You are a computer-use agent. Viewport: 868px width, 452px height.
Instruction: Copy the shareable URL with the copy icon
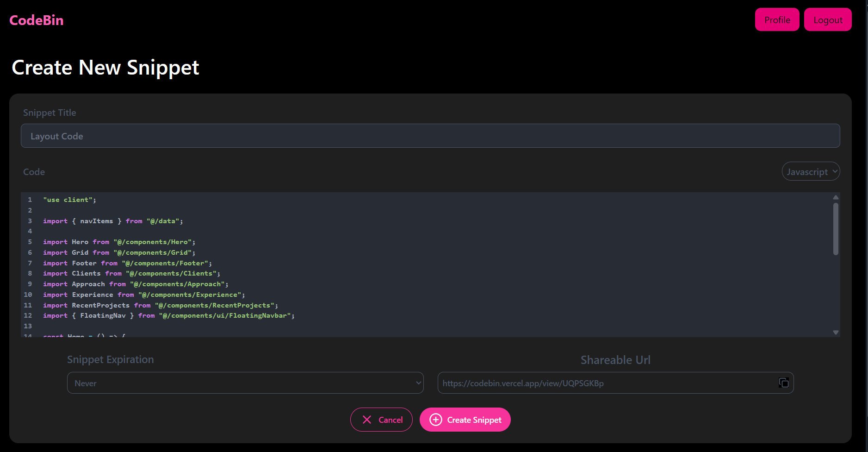click(783, 383)
